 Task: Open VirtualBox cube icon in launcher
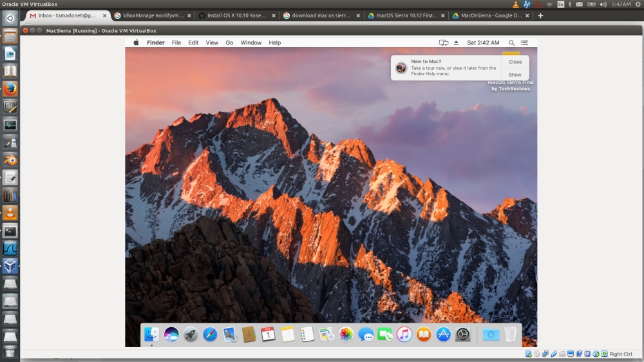coord(10,266)
